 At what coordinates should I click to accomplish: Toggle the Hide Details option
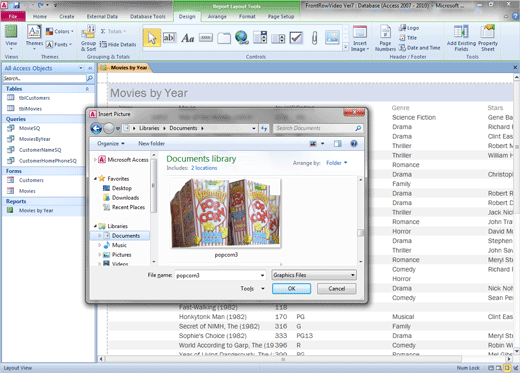[118, 44]
